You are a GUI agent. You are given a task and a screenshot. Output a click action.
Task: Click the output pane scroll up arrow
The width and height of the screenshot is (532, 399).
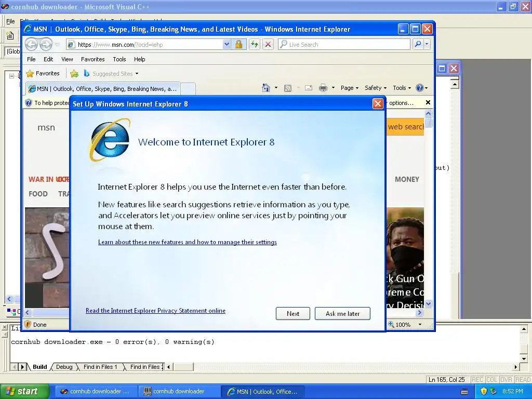click(x=524, y=329)
